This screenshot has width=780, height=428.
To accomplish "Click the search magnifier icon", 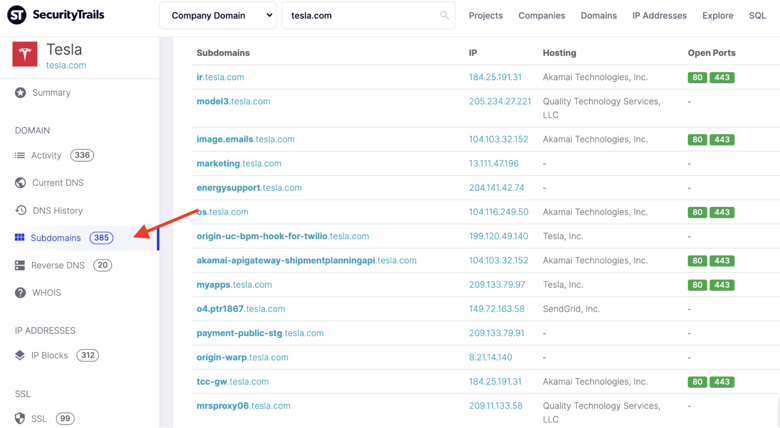I will (x=444, y=15).
